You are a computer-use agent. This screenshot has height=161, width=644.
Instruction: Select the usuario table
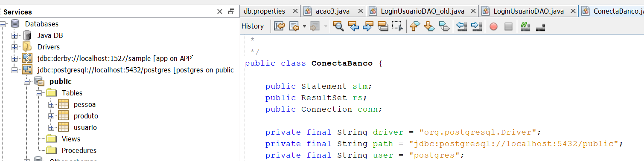pos(85,127)
